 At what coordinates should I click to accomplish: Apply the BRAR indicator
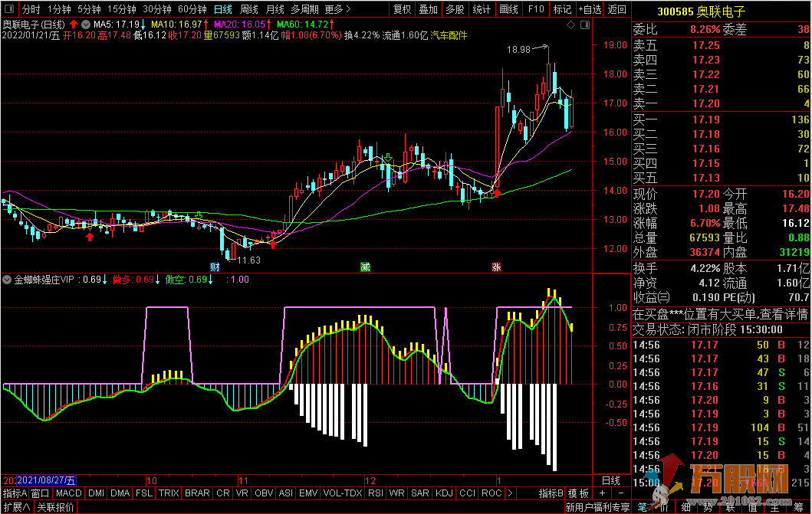pyautogui.click(x=197, y=493)
